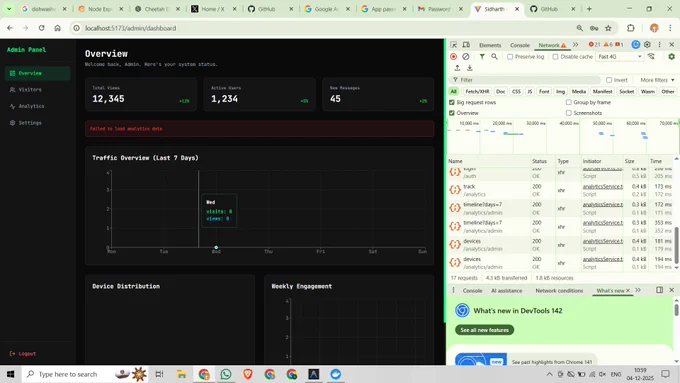Uncheck the Overview checkbox in Network panel

tap(452, 113)
